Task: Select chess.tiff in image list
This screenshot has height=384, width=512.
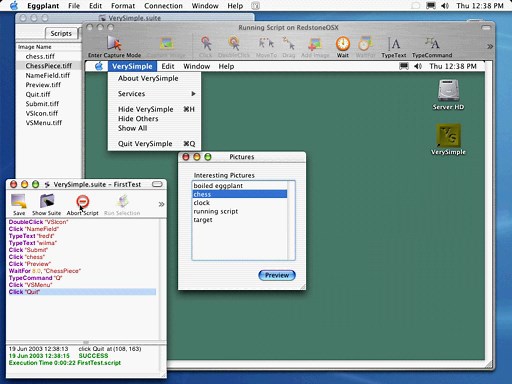Action: pos(49,56)
